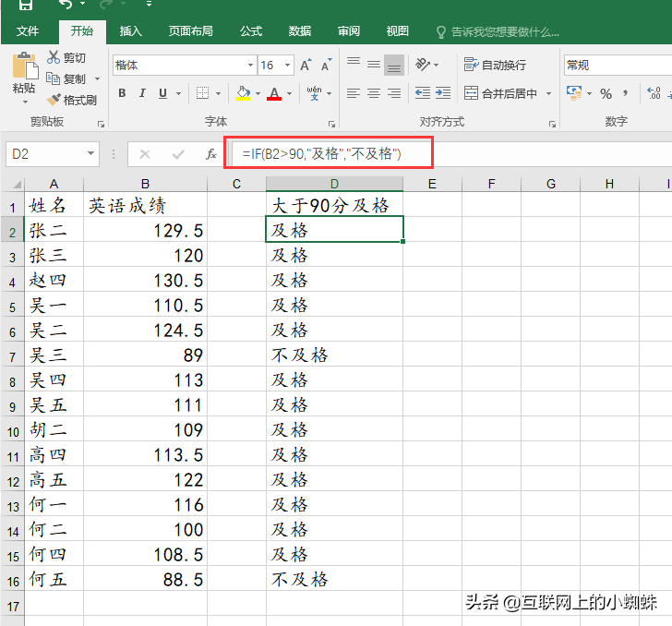Click the Undo arrow
The image size is (672, 626).
coord(66,5)
